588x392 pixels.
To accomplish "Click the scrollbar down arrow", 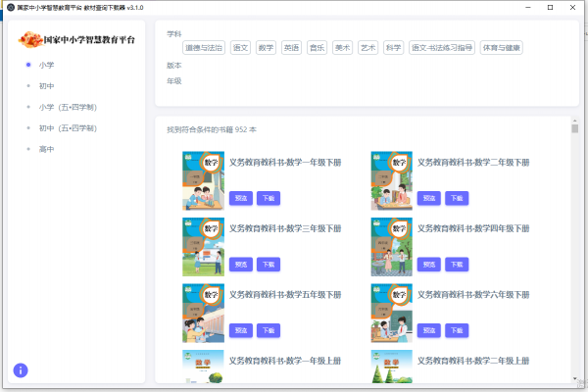I will coord(575,379).
